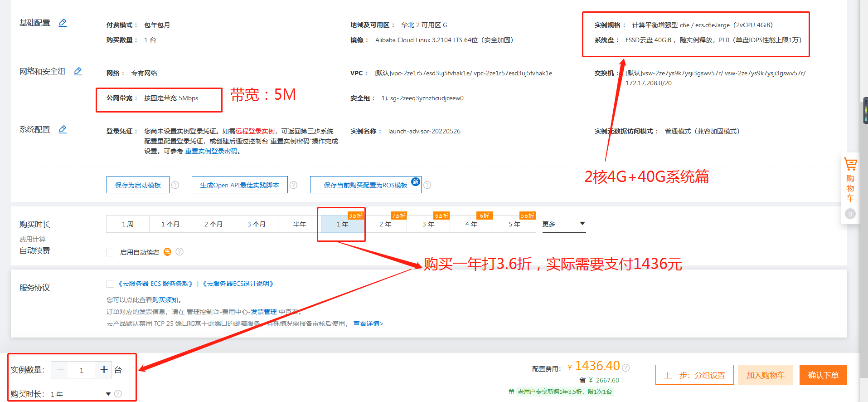868x402 pixels.
Task: Click the Alibaba Cloud Linux 3.2104 image text
Action: coord(444,40)
